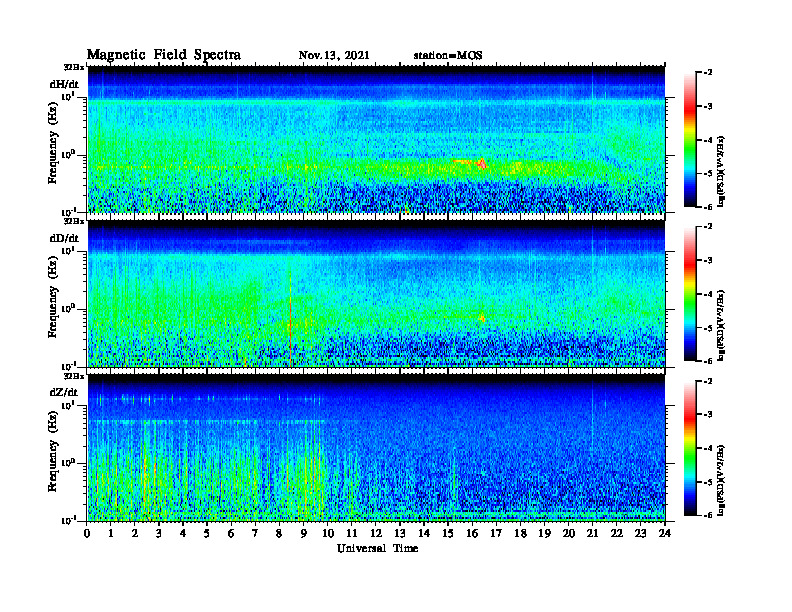Click the dZ/dt spectrogram plot
Image resolution: width=792 pixels, height=612 pixels.
[x=376, y=448]
